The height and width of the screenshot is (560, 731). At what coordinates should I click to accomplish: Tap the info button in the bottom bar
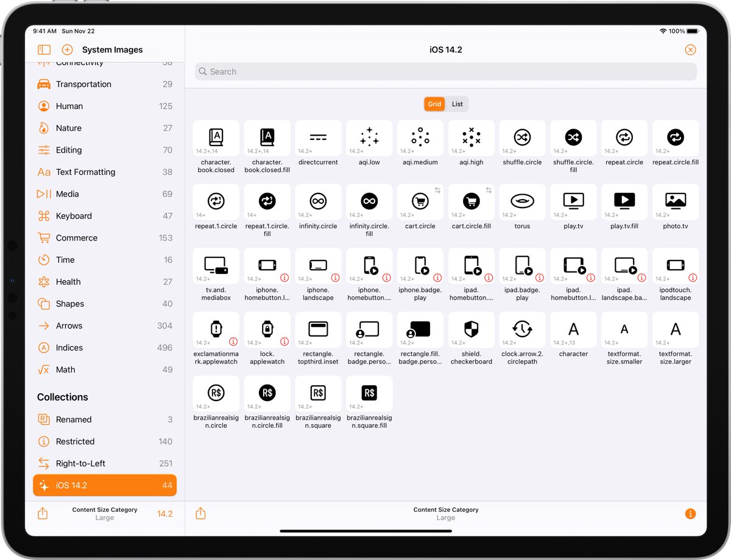690,514
